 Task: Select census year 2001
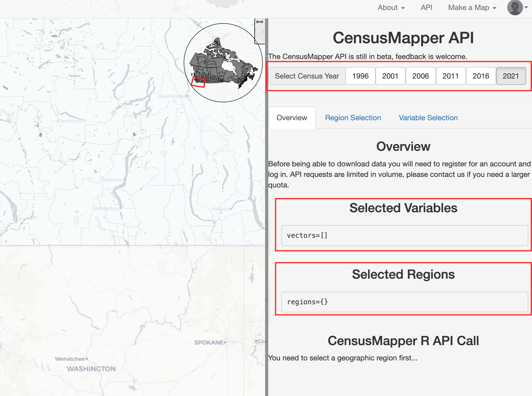390,76
